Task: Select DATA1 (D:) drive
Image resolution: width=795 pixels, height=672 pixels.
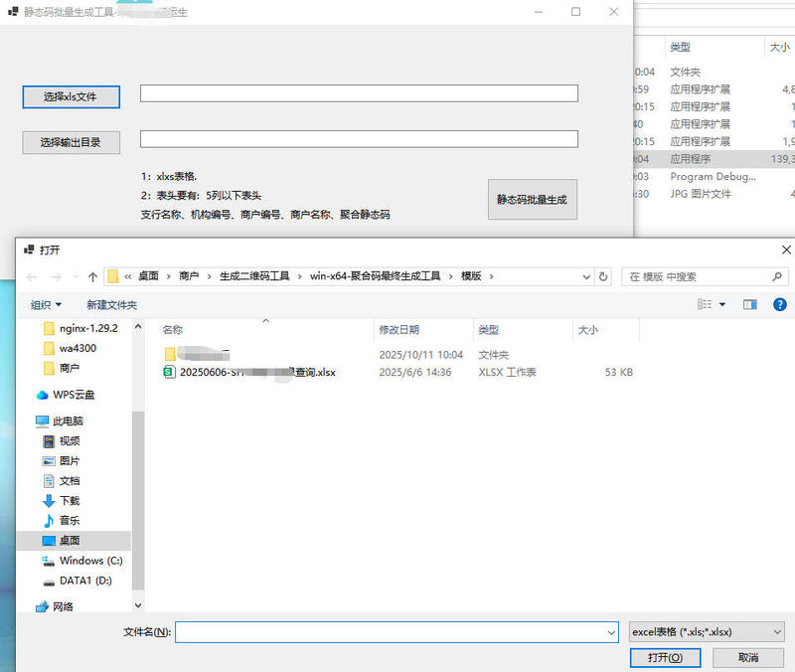Action: pyautogui.click(x=78, y=581)
